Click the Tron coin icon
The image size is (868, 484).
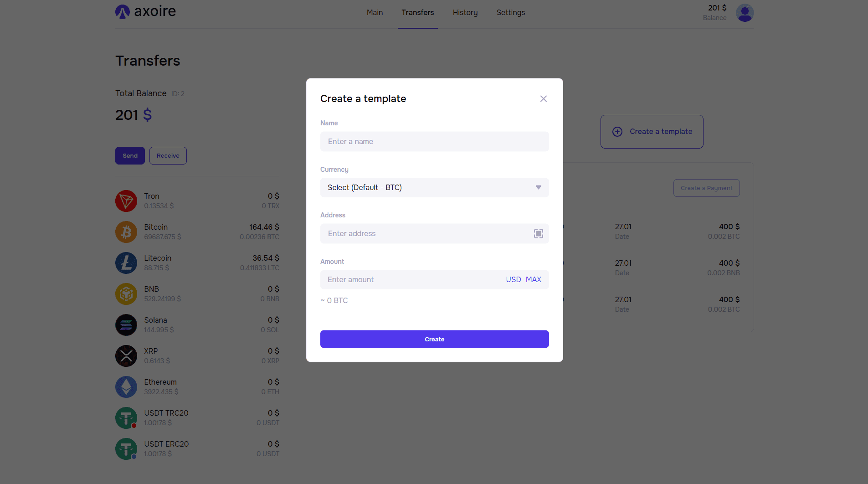(126, 201)
